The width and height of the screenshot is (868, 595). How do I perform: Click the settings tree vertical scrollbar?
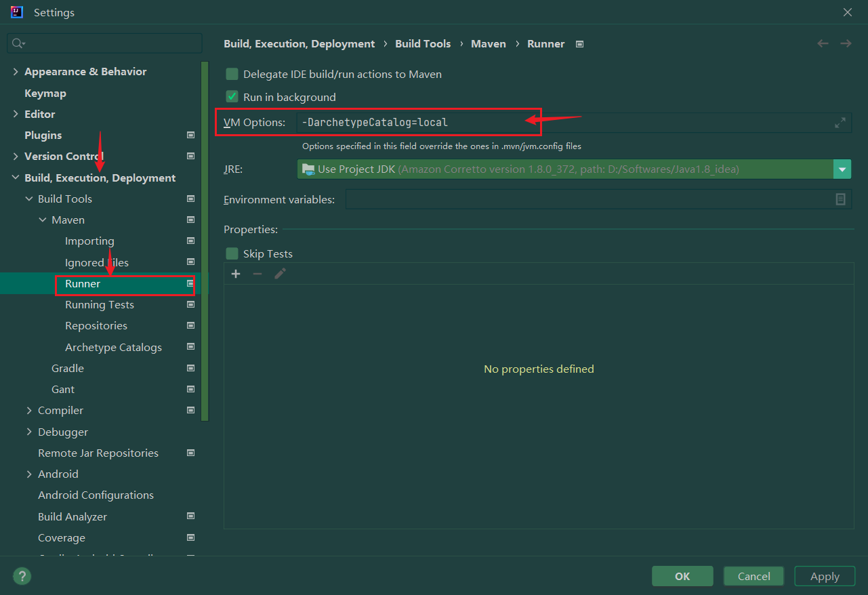click(x=205, y=241)
